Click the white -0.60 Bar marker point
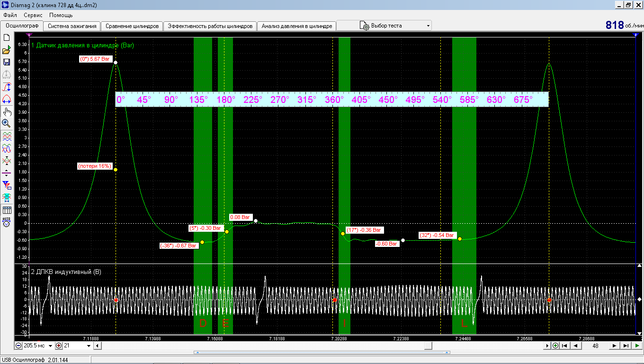This screenshot has height=364, width=644. point(403,240)
